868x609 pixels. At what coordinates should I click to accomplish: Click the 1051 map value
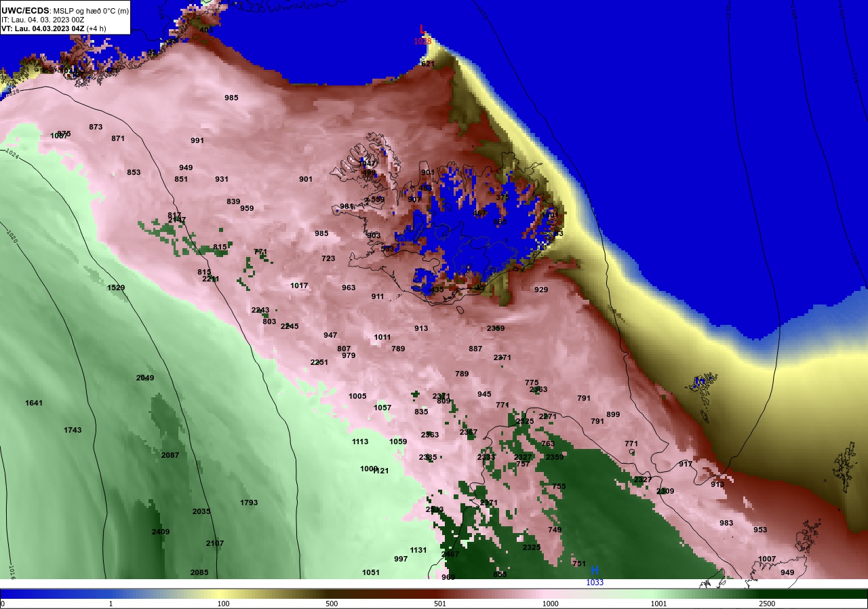[371, 572]
